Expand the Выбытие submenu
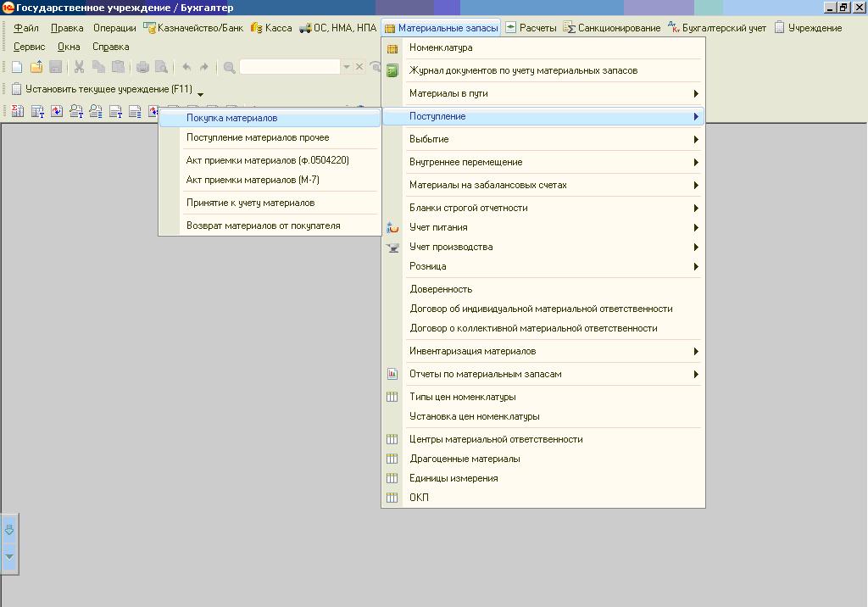 click(695, 139)
